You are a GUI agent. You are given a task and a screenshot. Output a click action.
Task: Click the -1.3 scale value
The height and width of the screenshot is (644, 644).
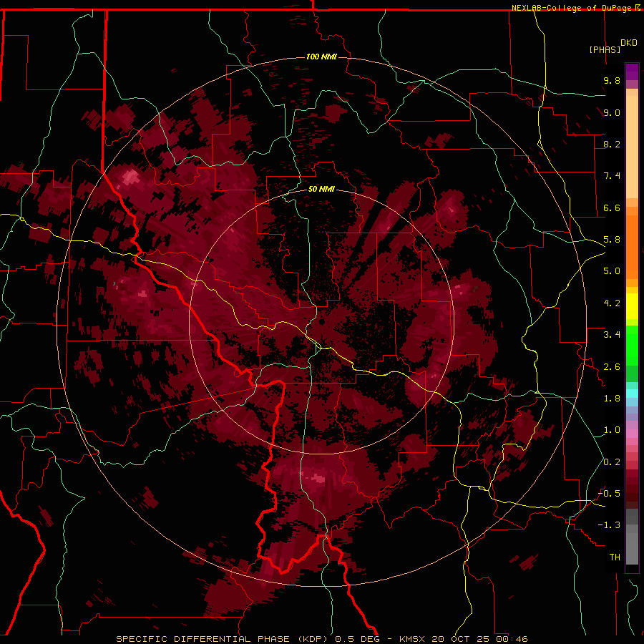click(609, 525)
